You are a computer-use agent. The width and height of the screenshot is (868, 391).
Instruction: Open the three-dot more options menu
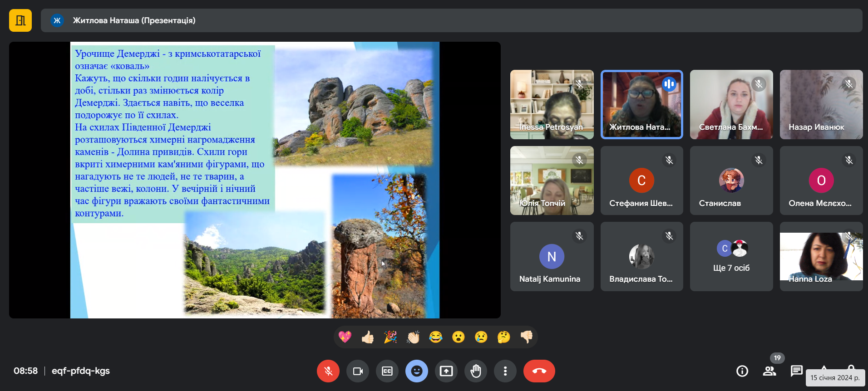pos(505,371)
